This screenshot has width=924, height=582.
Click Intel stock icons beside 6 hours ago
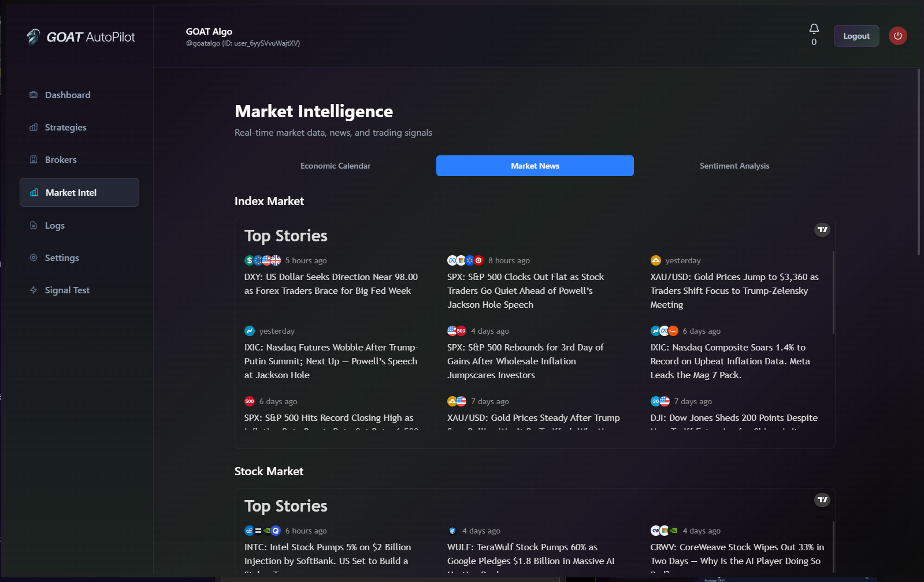pyautogui.click(x=263, y=531)
